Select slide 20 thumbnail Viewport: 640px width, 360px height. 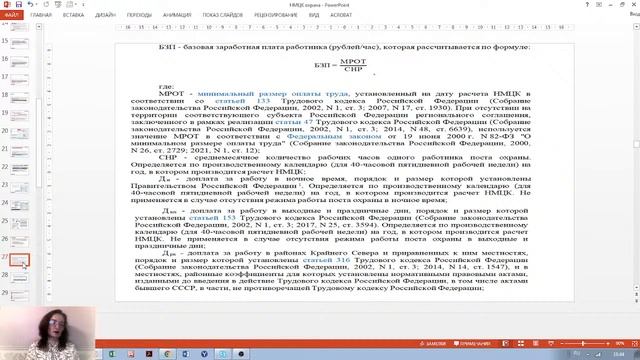19,133
